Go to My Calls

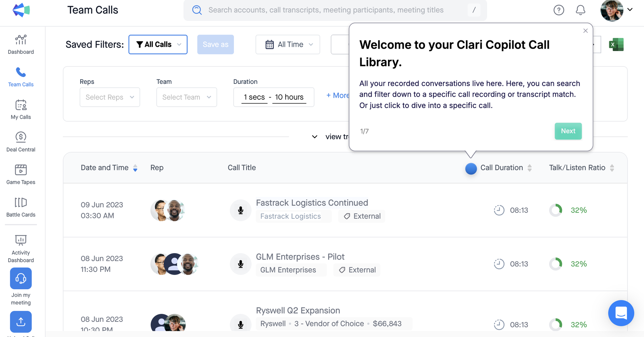pyautogui.click(x=21, y=110)
